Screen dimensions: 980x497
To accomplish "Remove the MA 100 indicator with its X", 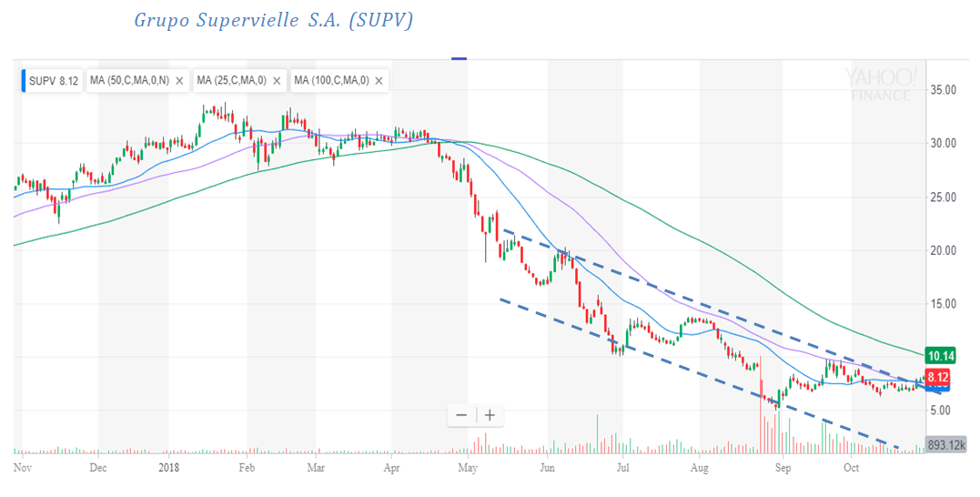I will [x=379, y=81].
